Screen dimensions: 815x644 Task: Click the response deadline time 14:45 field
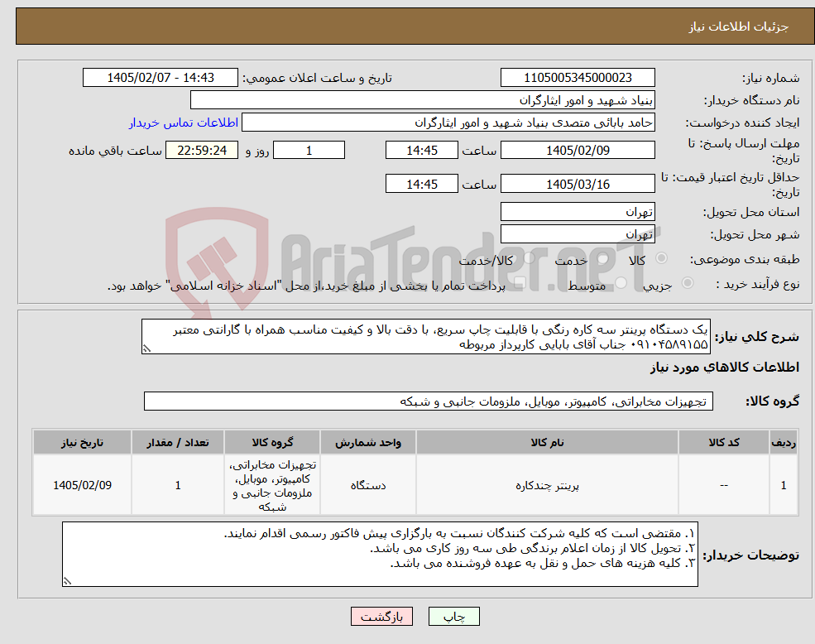pos(421,151)
